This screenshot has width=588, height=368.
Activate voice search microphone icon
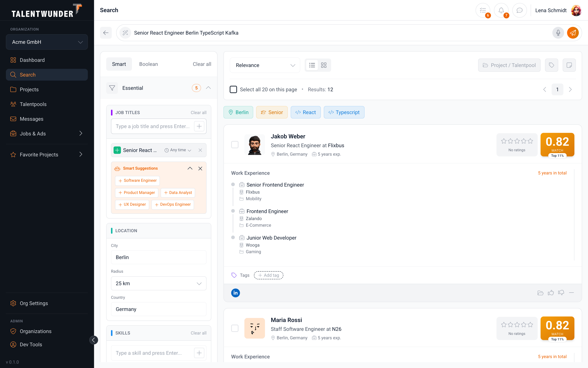click(x=558, y=33)
